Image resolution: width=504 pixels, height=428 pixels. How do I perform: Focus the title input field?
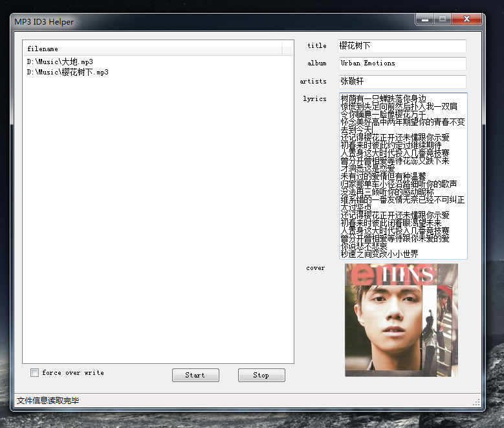point(401,47)
